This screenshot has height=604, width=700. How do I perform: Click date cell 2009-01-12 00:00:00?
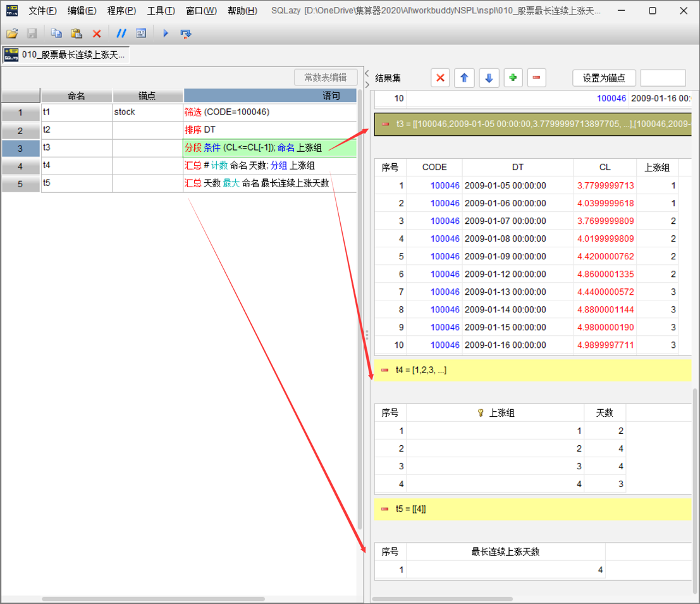click(518, 274)
